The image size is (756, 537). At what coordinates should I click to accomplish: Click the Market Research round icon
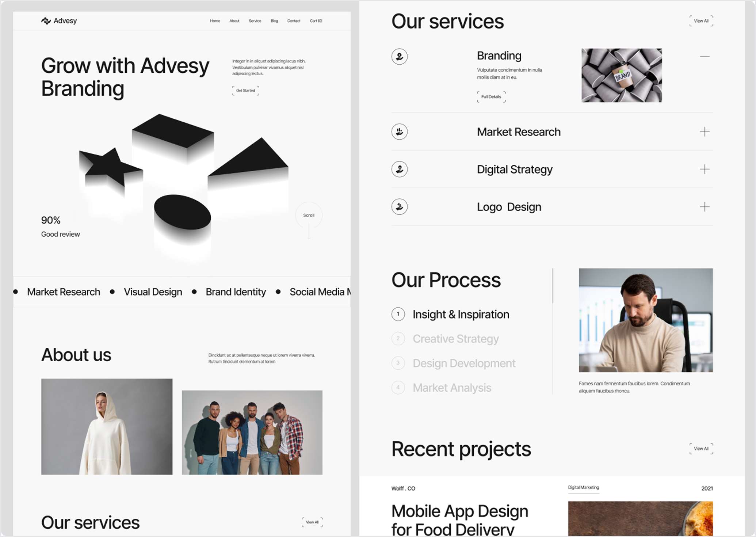point(399,132)
